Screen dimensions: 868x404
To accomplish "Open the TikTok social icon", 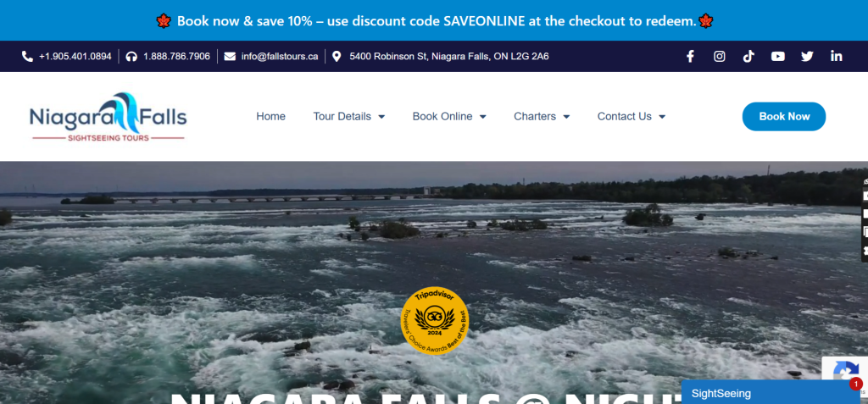I will coord(748,57).
